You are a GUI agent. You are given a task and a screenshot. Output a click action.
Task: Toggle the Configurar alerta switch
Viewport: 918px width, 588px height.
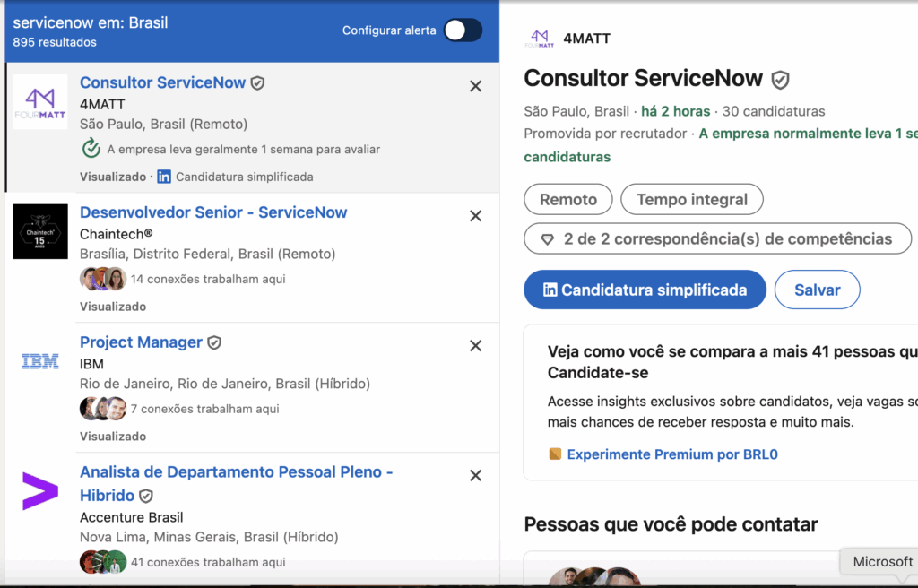[463, 30]
